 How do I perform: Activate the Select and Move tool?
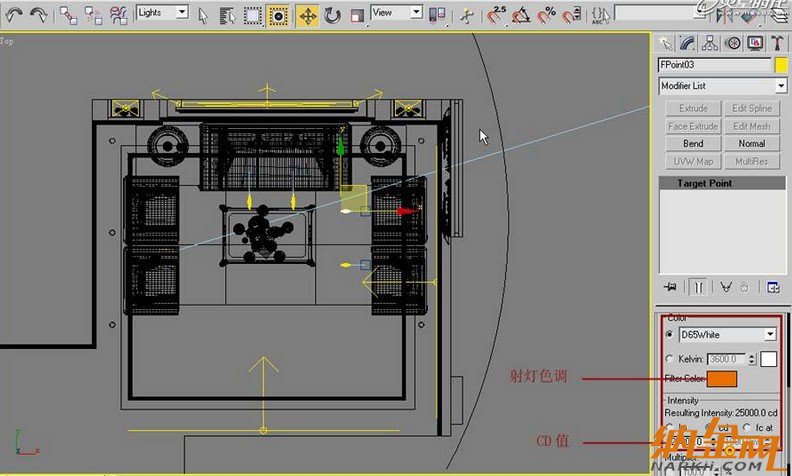(x=307, y=15)
